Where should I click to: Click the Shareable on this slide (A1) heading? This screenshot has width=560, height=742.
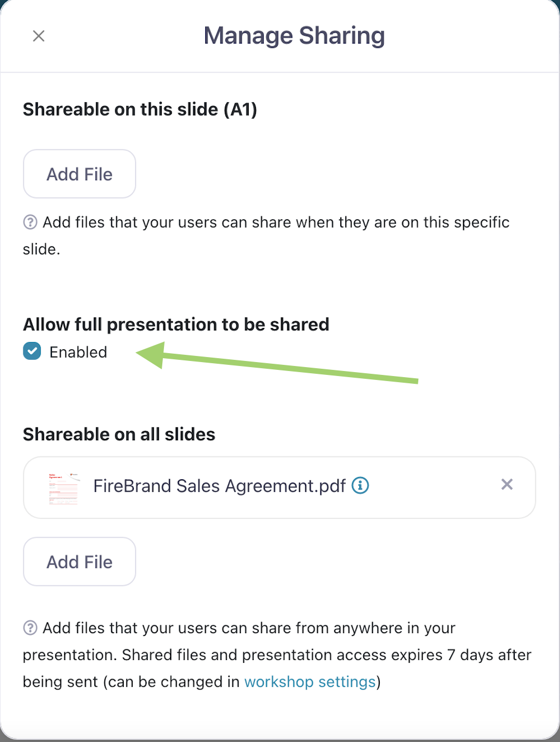(x=139, y=109)
